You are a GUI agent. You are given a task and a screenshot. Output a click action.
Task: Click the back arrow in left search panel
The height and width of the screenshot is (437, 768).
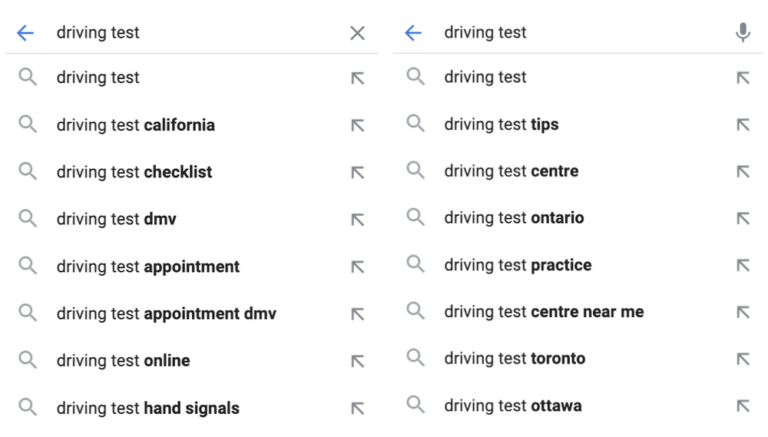[x=25, y=33]
